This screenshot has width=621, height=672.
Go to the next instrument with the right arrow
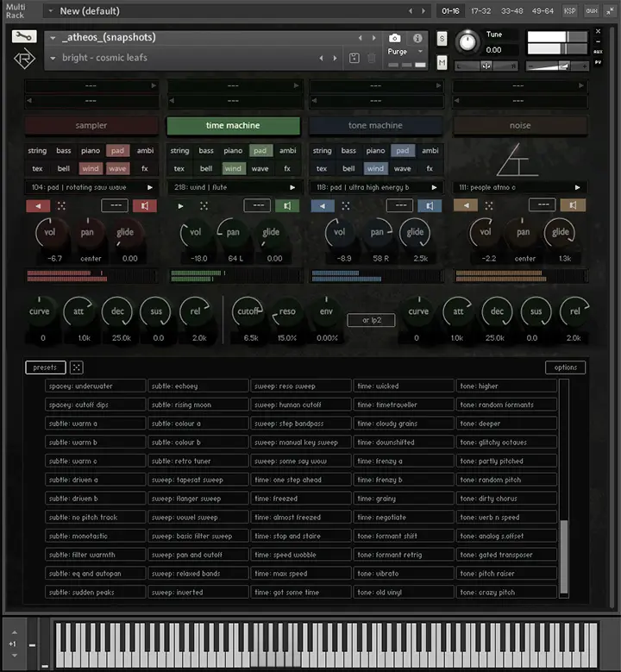(373, 38)
